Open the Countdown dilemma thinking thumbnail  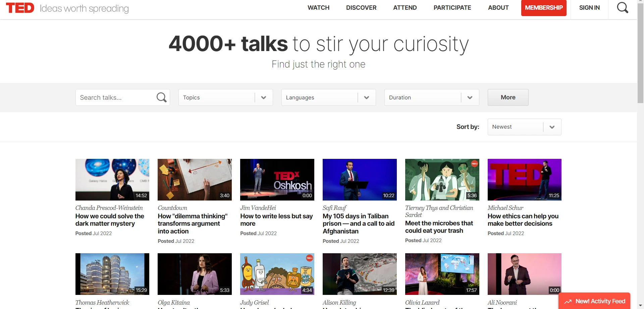tap(195, 180)
